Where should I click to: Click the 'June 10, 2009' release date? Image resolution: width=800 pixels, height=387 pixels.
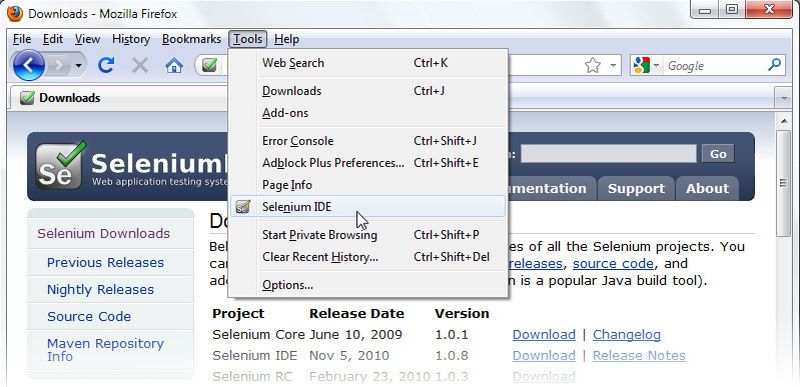(x=356, y=334)
